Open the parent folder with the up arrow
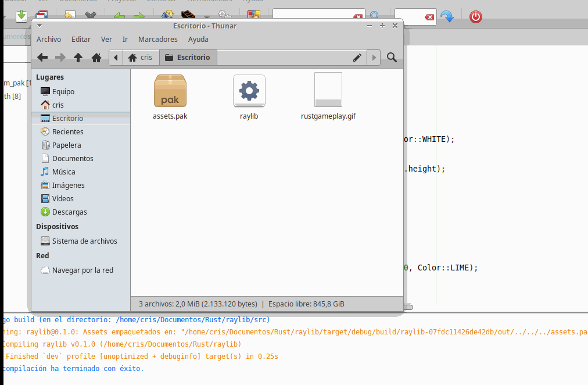 (x=78, y=58)
